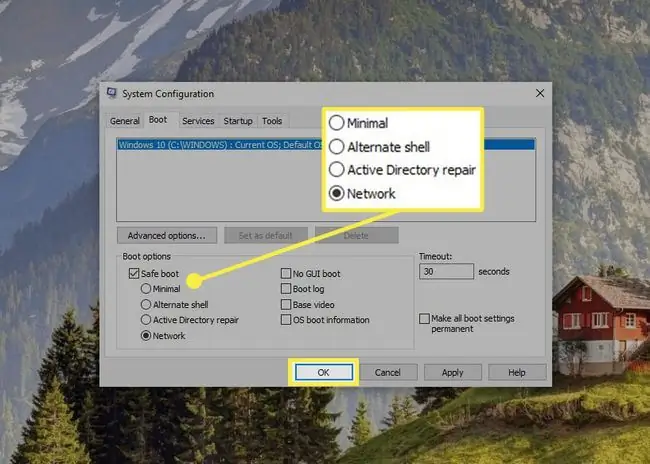
Task: Click the Timeout seconds field
Action: coord(446,272)
